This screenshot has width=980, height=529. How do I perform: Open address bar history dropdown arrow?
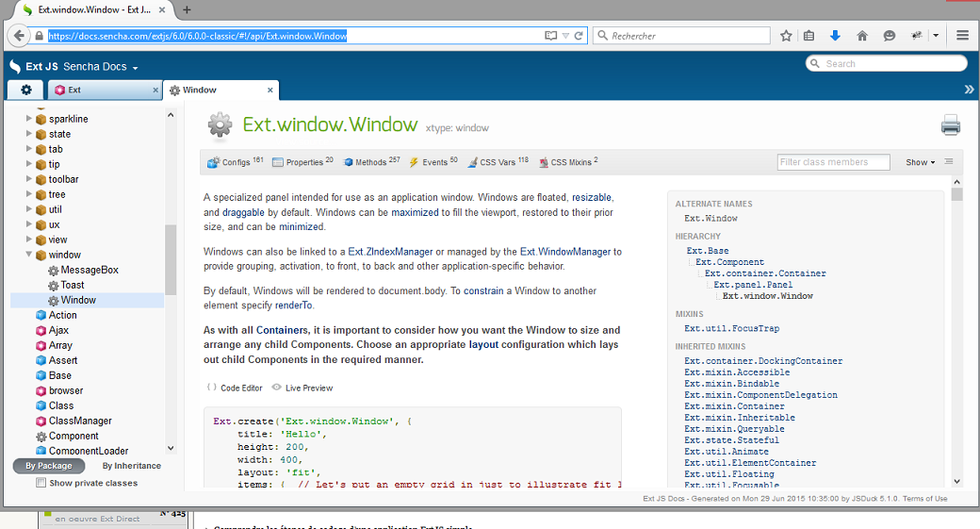(x=565, y=36)
